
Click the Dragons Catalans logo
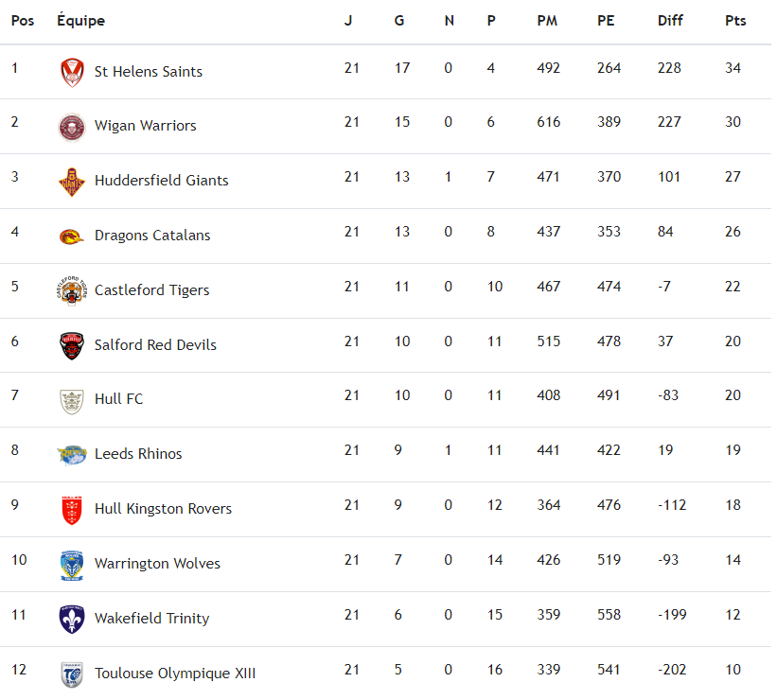pyautogui.click(x=72, y=236)
